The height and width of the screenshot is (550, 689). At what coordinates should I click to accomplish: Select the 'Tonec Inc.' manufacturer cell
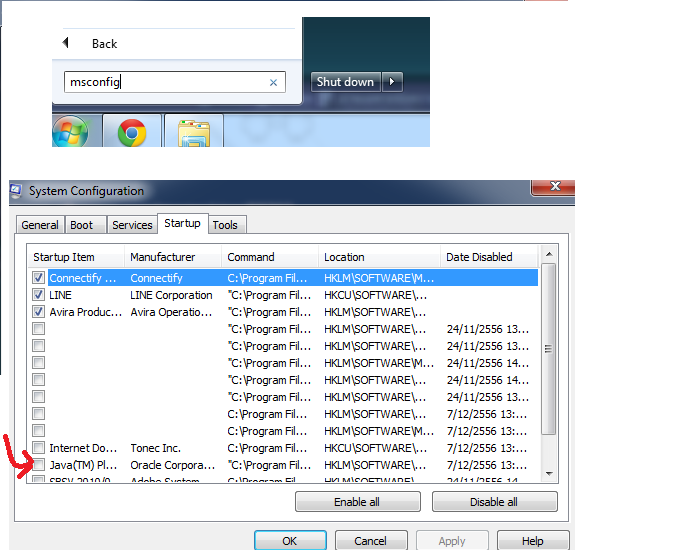pos(156,448)
